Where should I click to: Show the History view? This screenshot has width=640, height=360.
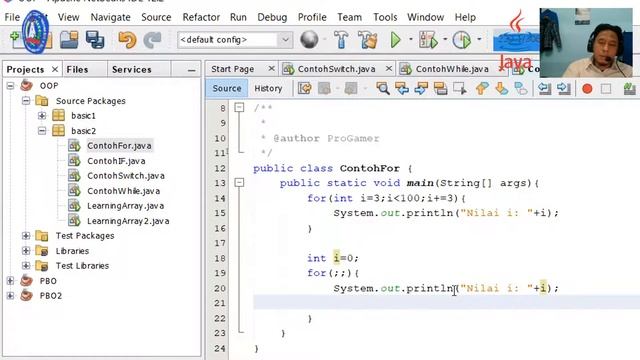(268, 88)
